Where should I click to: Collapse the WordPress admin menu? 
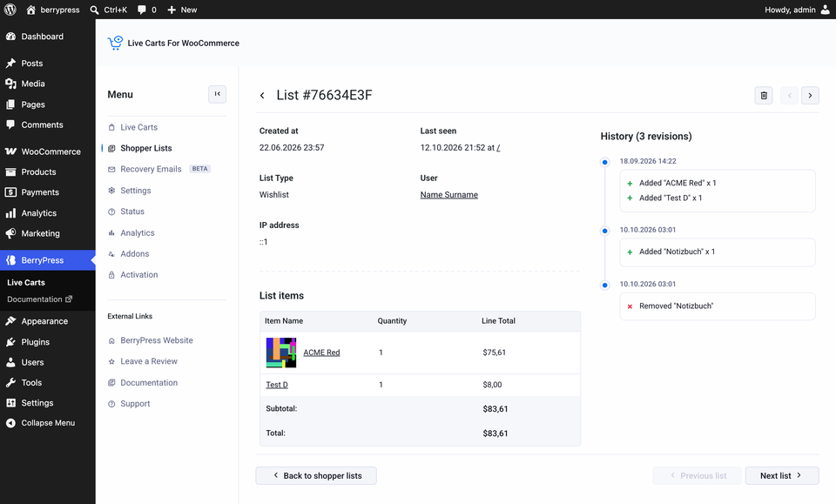[x=47, y=423]
